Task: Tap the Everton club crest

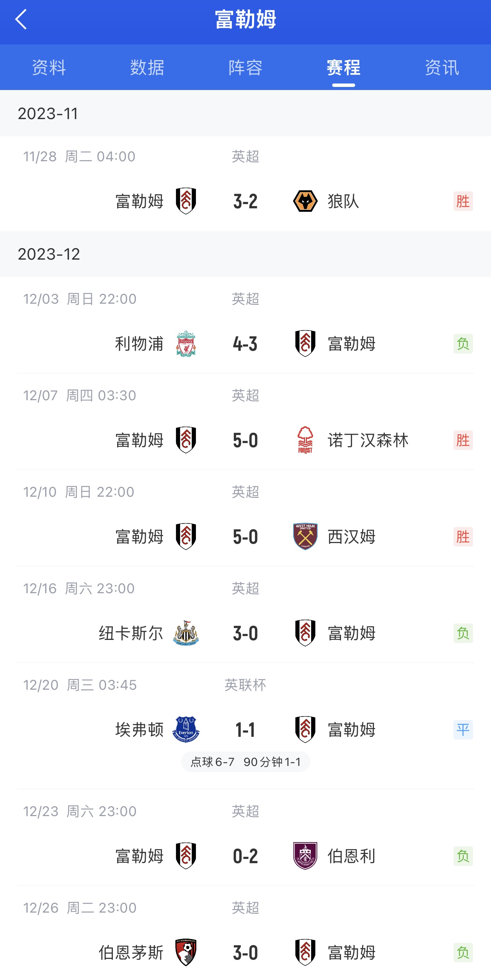Action: coord(186,730)
